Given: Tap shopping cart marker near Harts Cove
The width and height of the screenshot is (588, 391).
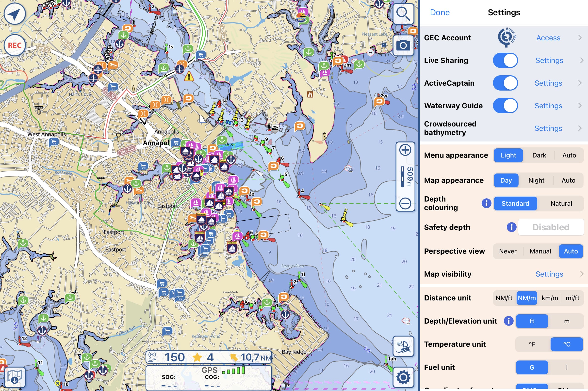Looking at the screenshot, I should pos(113,88).
